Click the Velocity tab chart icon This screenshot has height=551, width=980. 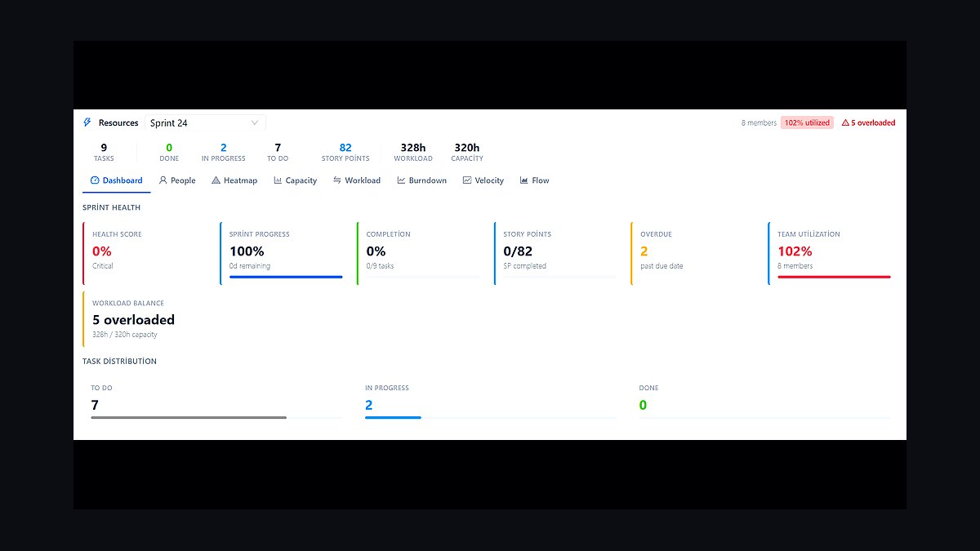point(467,180)
